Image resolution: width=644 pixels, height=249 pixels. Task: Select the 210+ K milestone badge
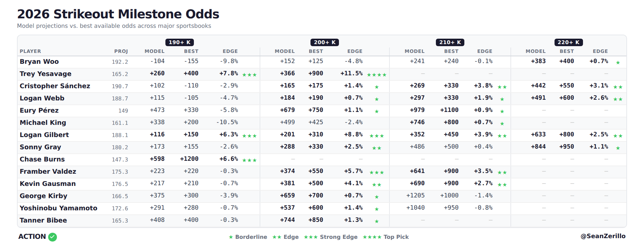pyautogui.click(x=450, y=42)
